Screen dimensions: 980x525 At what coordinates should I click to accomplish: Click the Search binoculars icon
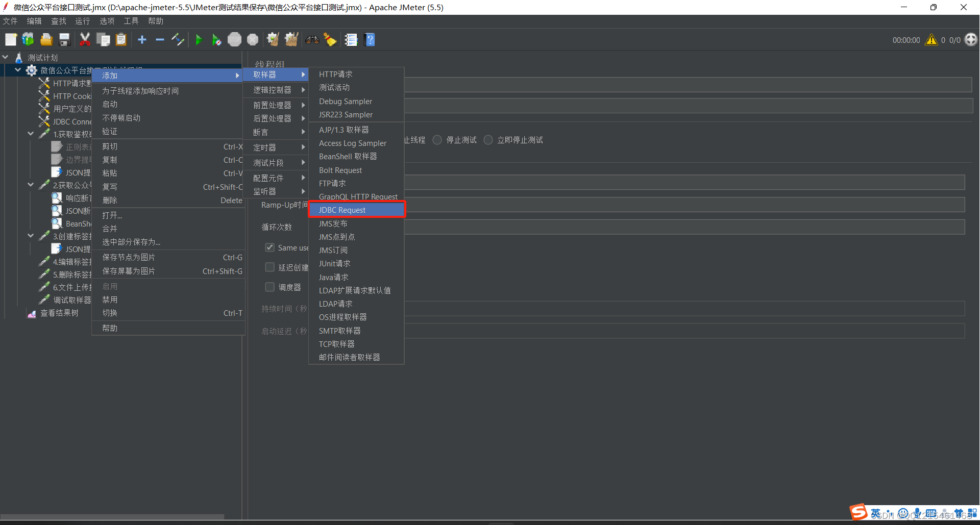coord(312,40)
